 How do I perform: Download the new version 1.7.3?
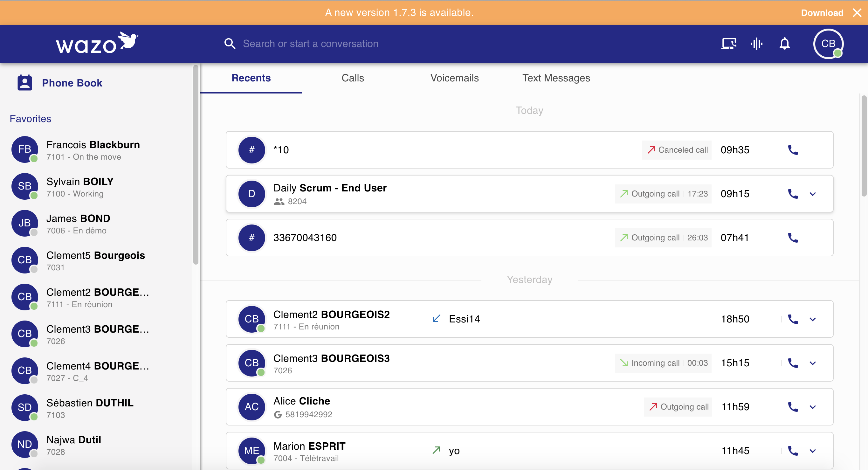[x=822, y=13]
